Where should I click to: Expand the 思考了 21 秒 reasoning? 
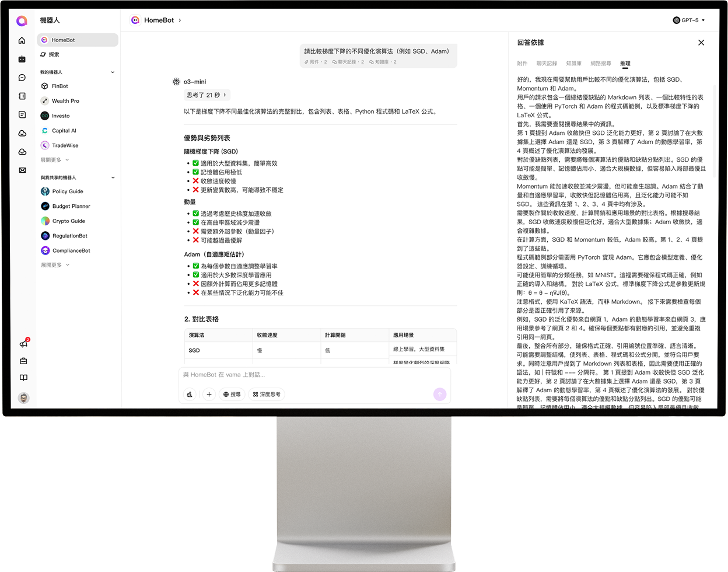click(x=206, y=95)
